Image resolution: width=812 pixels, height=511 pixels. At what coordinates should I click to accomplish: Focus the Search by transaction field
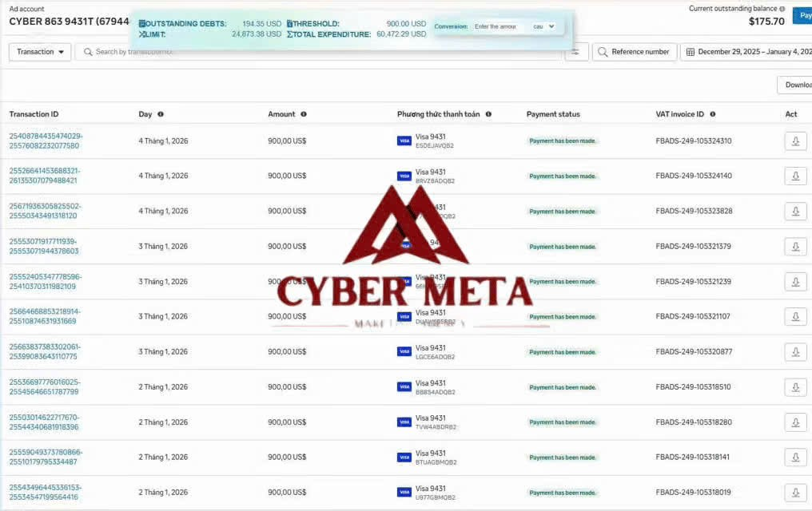click(318, 52)
